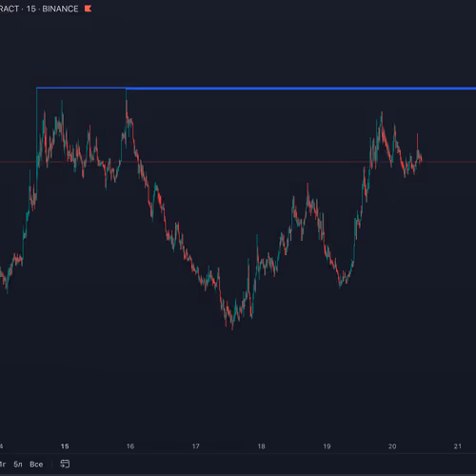Open the go-to-date calendar icon

(65, 464)
